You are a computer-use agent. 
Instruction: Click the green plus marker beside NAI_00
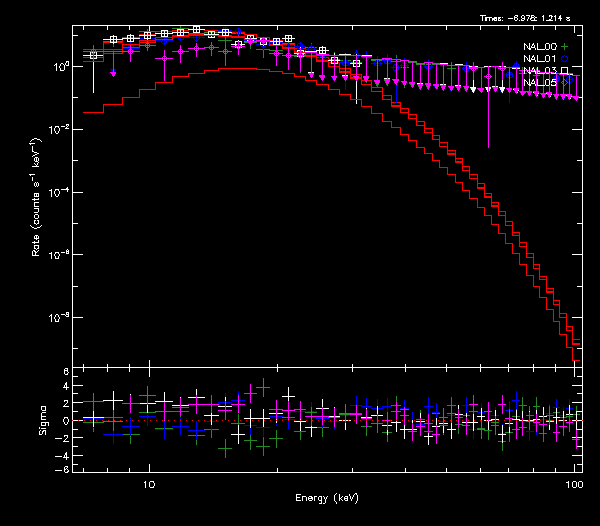pyautogui.click(x=565, y=47)
